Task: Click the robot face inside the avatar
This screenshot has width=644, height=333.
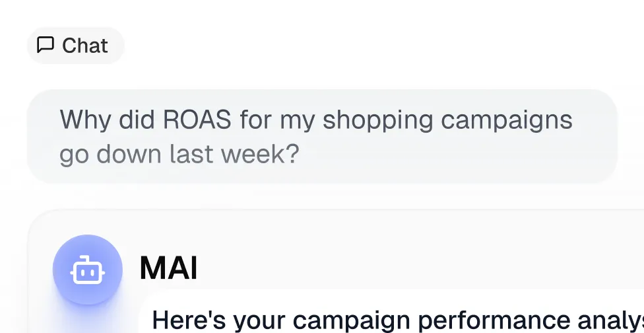Action: (87, 271)
